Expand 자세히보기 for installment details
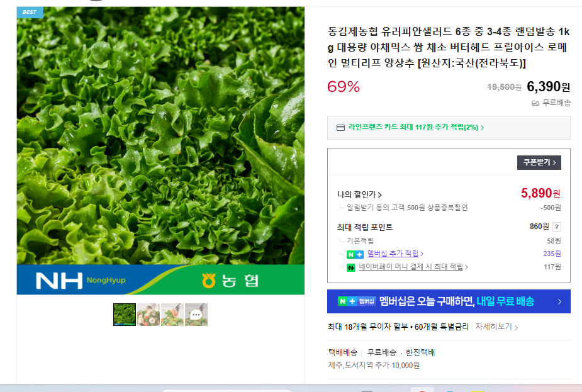 pyautogui.click(x=496, y=327)
